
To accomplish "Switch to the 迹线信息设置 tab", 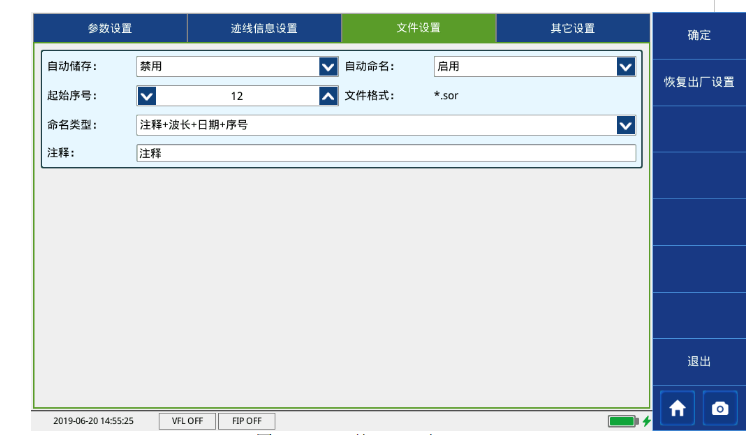I will 264,28.
